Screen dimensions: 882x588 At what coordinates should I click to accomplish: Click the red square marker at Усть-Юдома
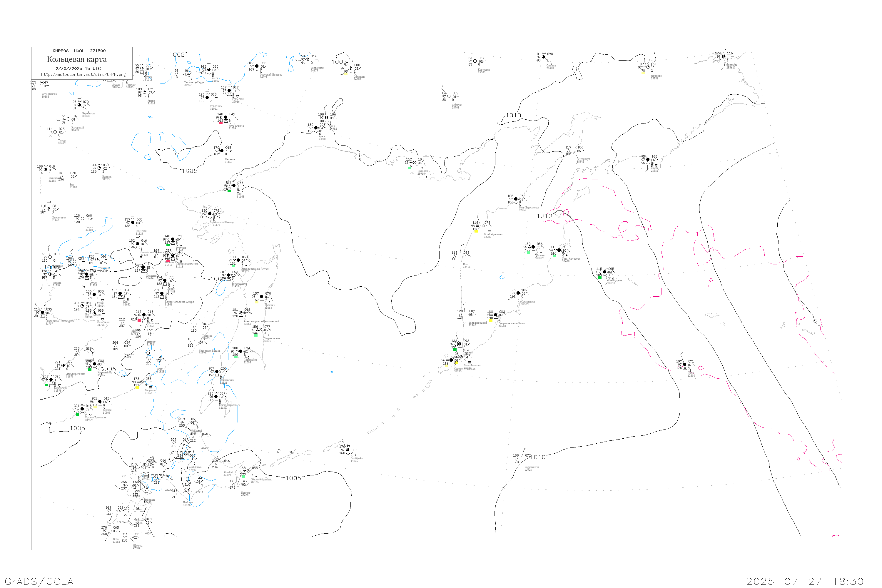click(x=221, y=123)
